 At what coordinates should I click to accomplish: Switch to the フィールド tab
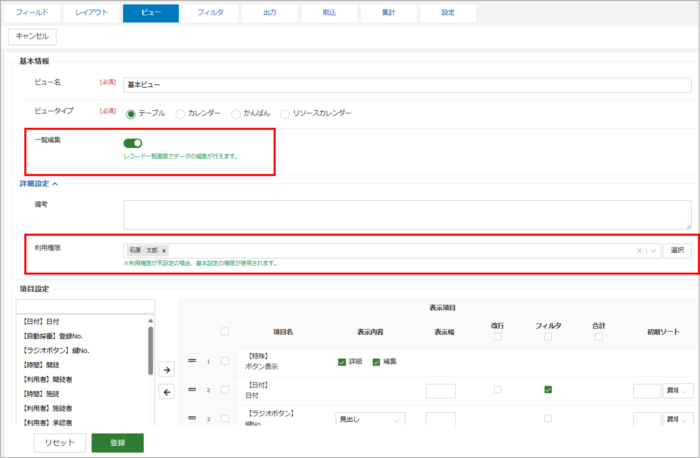coord(32,13)
